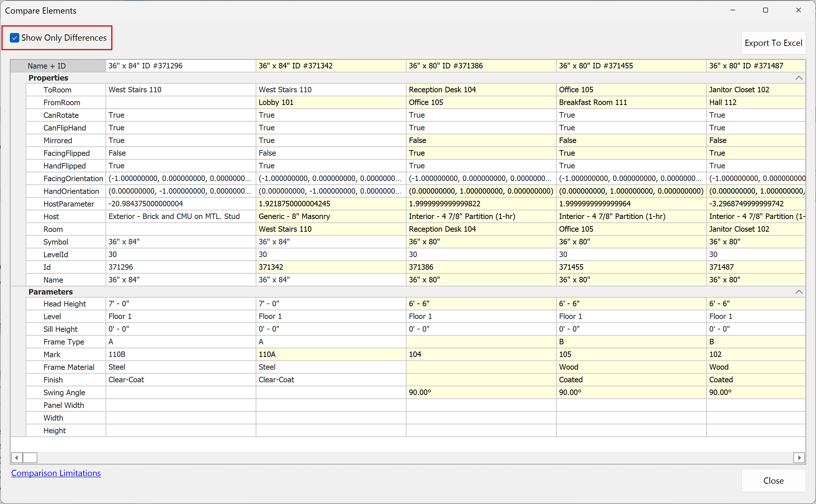The width and height of the screenshot is (816, 504).
Task: Collapse the Properties section chevron
Action: 799,78
